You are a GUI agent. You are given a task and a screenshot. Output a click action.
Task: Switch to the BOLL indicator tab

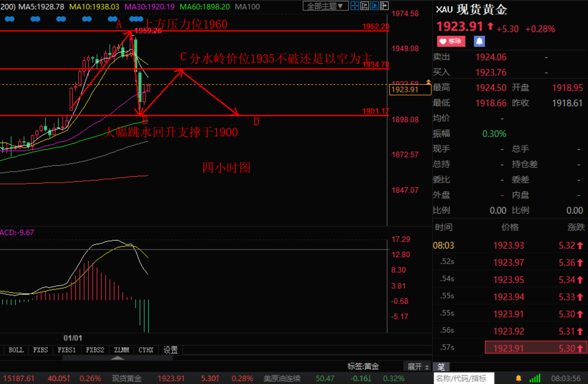pyautogui.click(x=16, y=350)
